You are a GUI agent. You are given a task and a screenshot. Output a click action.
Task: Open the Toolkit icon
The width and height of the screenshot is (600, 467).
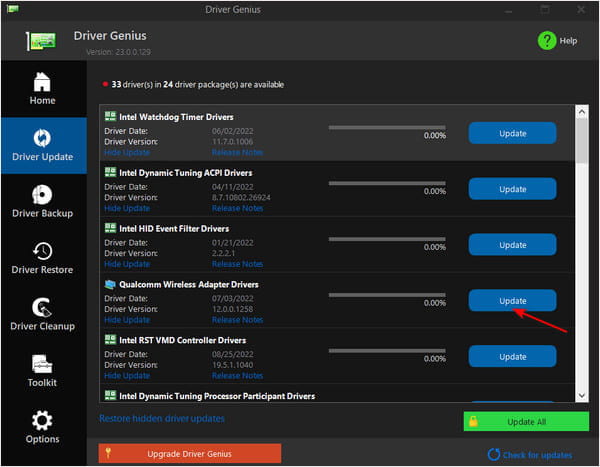[x=42, y=364]
